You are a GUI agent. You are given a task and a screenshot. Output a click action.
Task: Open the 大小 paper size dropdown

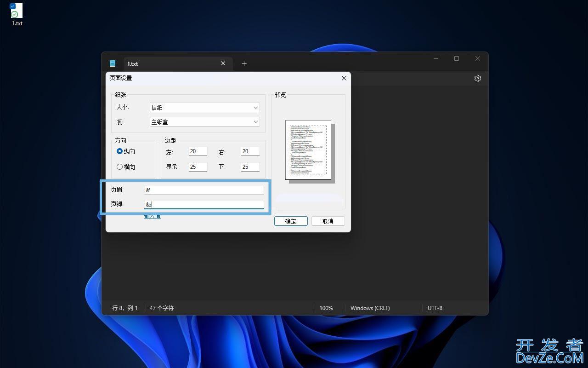click(205, 107)
